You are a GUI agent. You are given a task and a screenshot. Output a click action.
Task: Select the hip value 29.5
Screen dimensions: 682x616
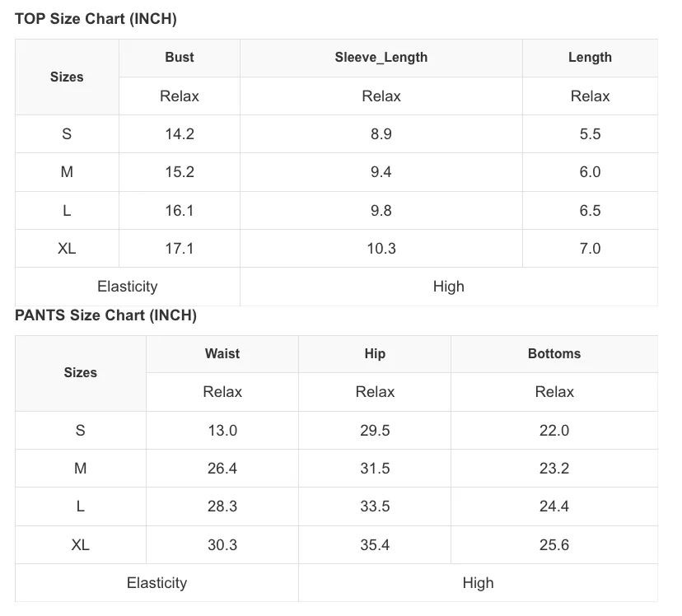tap(375, 431)
